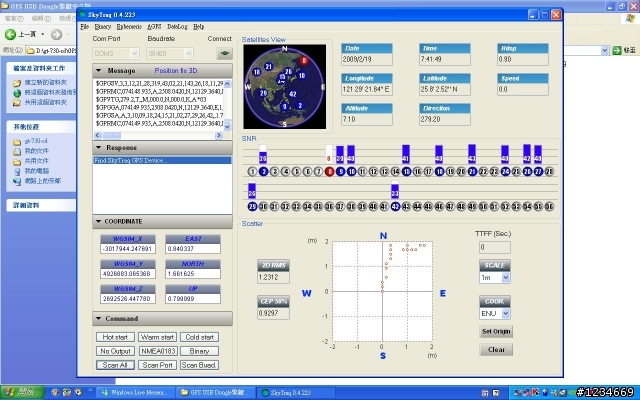This screenshot has width=640, height=400.
Task: Open the Help menu
Action: (x=198, y=27)
